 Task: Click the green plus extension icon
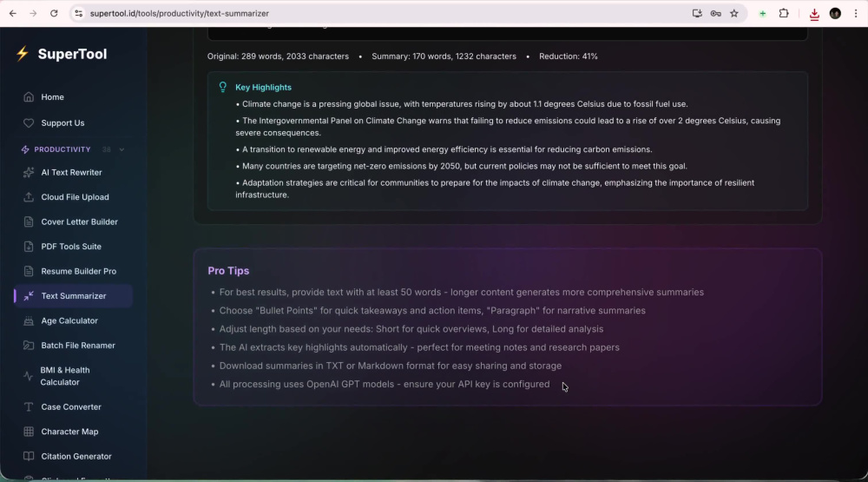click(762, 13)
